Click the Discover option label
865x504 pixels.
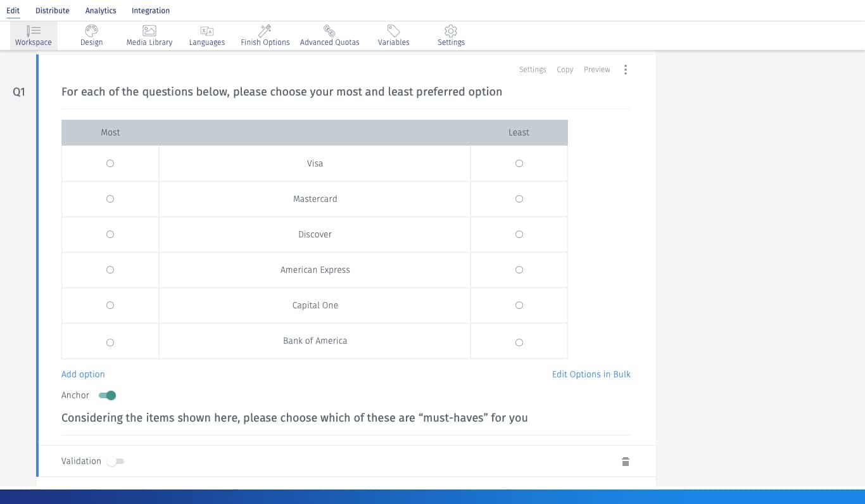[315, 234]
